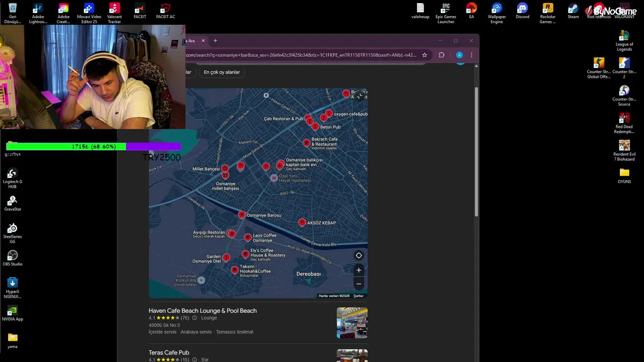Open Adobe Lightroom desktop shortcut

coord(38,13)
